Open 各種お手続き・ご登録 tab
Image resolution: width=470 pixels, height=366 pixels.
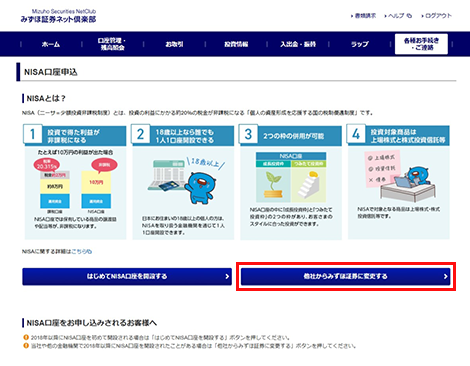pyautogui.click(x=421, y=44)
